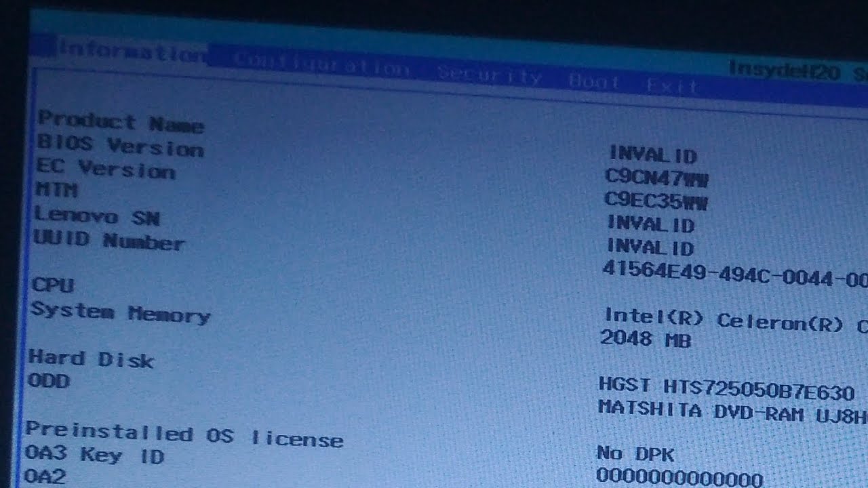The height and width of the screenshot is (488, 868).
Task: Click the Preinstalled OS license label
Action: (x=184, y=434)
